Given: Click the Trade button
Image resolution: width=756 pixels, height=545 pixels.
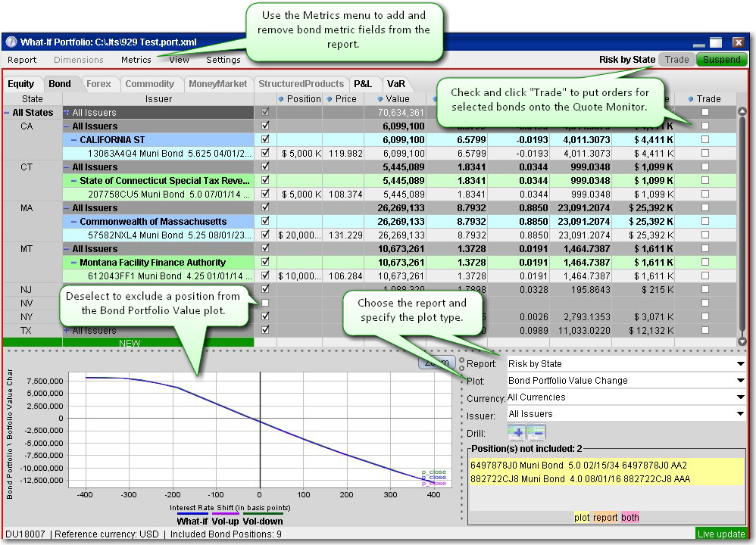Looking at the screenshot, I should coord(676,60).
